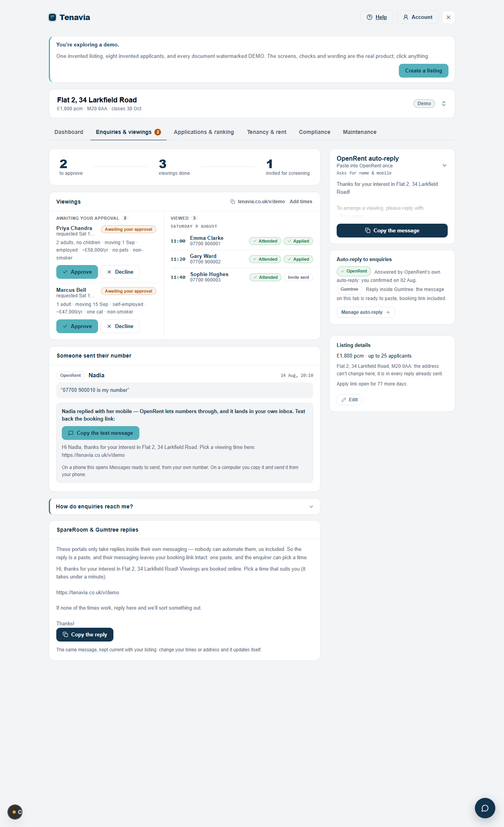Open Manage auto-reply
Viewport: 504px width, 827px height.
366,312
